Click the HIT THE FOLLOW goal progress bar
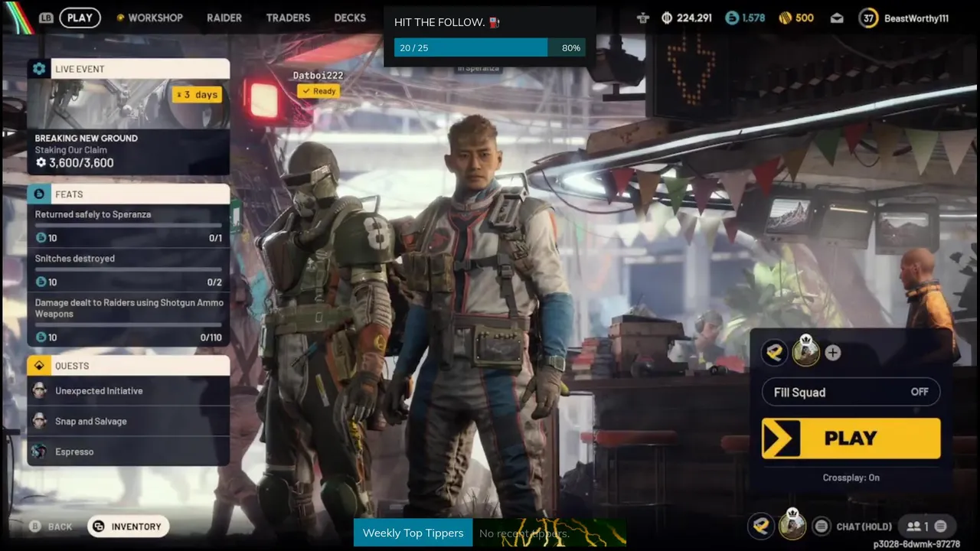 click(x=490, y=47)
